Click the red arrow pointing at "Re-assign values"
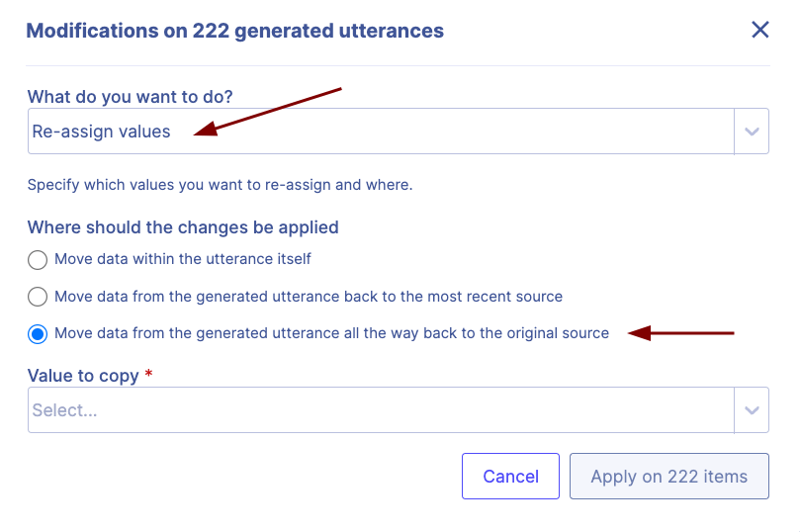The image size is (800, 532). 267,110
